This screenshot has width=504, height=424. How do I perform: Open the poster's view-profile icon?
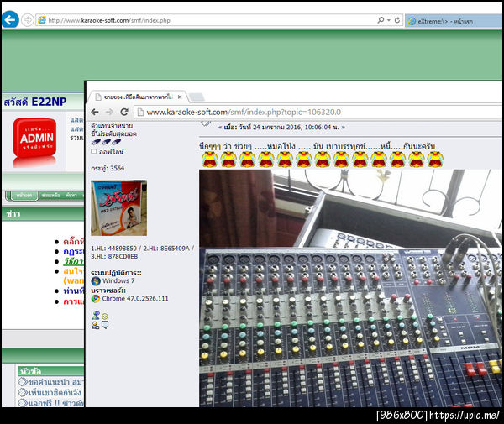click(x=96, y=316)
